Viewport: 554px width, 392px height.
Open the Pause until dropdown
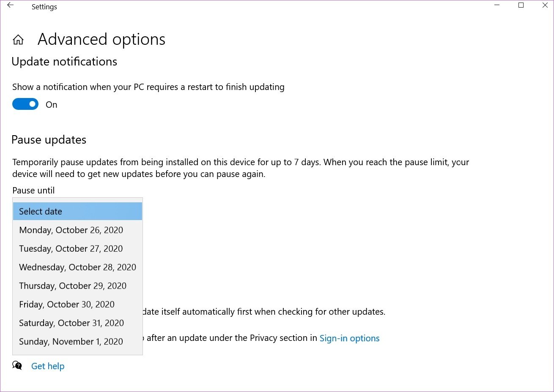(x=77, y=211)
